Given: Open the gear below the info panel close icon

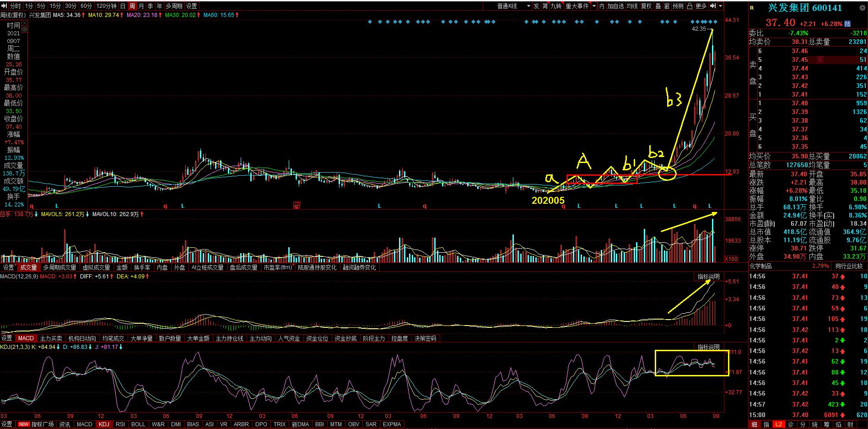Looking at the screenshot, I should pyautogui.click(x=24, y=29).
